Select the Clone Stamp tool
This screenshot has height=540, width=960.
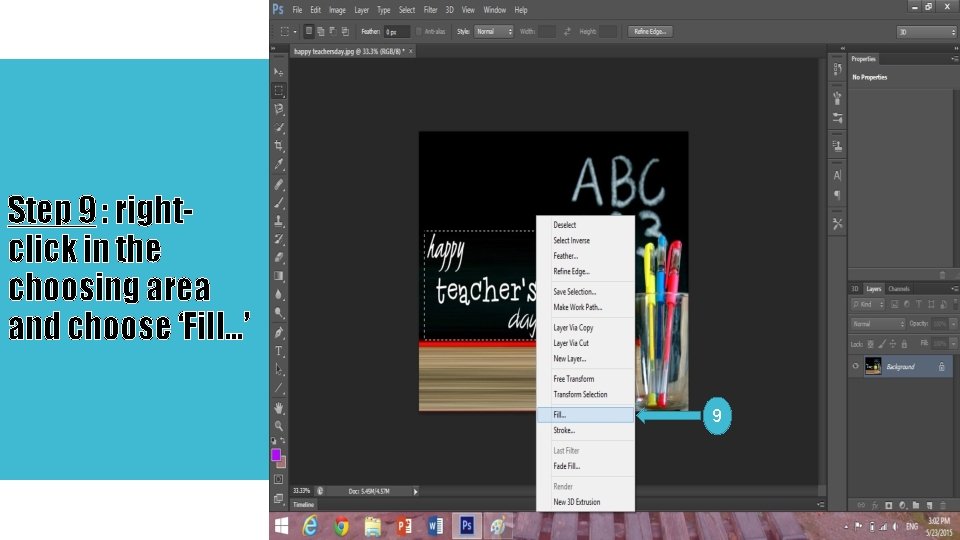(x=279, y=220)
